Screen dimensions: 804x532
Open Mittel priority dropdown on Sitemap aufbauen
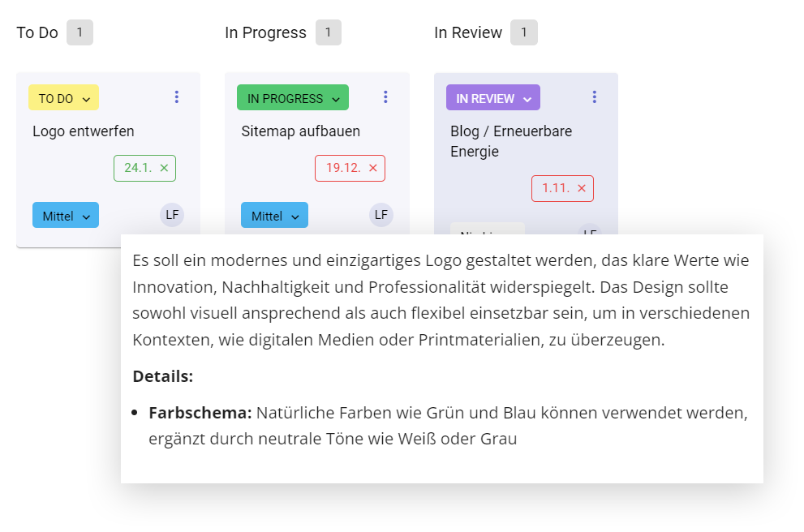pyautogui.click(x=275, y=216)
